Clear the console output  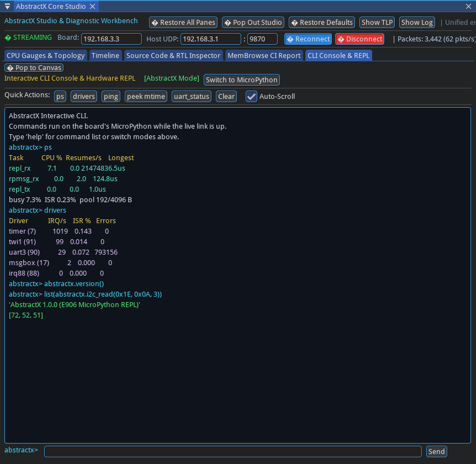pyautogui.click(x=226, y=97)
